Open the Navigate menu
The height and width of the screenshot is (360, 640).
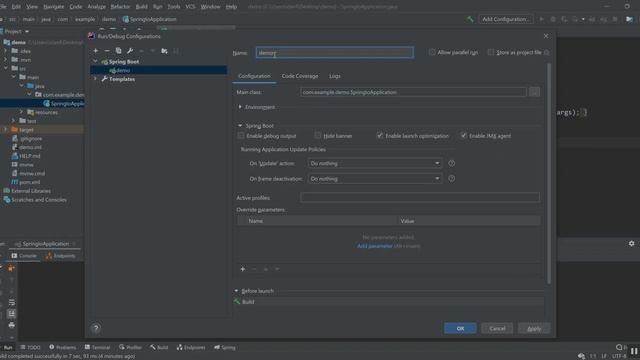[53, 7]
